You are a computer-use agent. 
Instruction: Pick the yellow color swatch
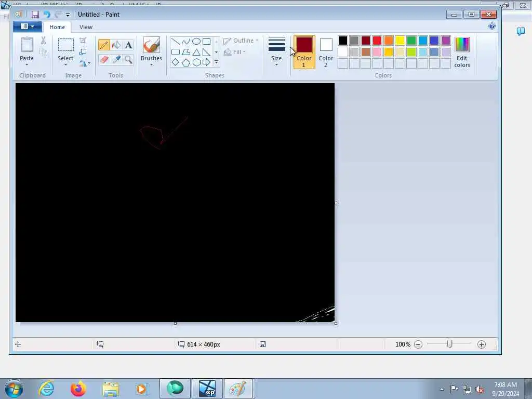400,41
